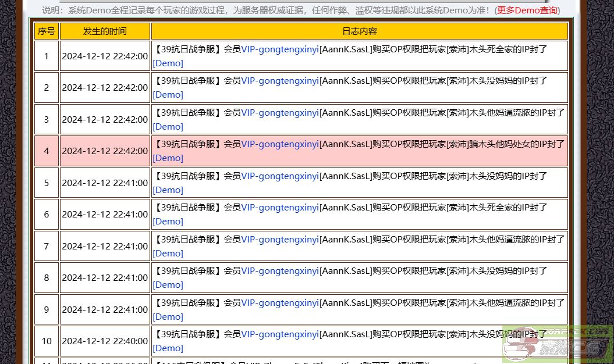
Task: Click VIP-gongtengxinyi member link in row 10
Action: pyautogui.click(x=280, y=334)
